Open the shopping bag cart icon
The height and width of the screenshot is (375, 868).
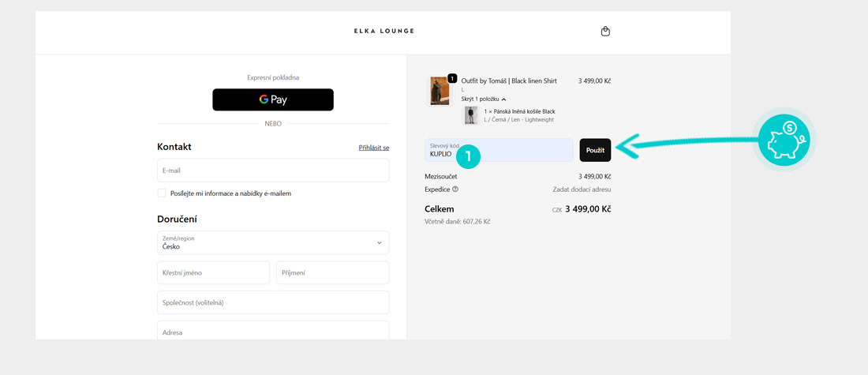(605, 32)
